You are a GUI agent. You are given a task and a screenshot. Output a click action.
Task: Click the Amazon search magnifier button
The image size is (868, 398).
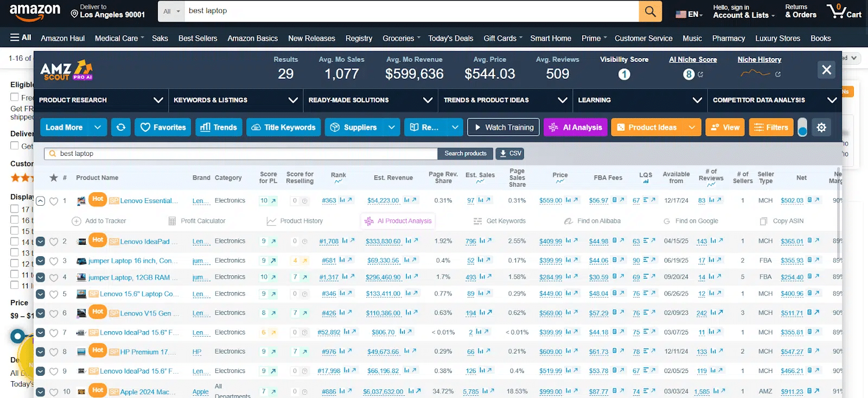tap(650, 11)
